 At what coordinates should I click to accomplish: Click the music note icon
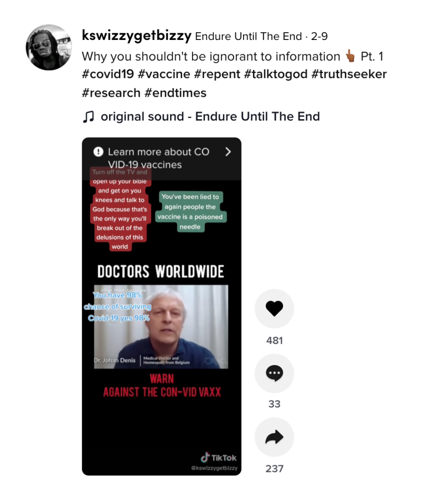click(x=88, y=117)
